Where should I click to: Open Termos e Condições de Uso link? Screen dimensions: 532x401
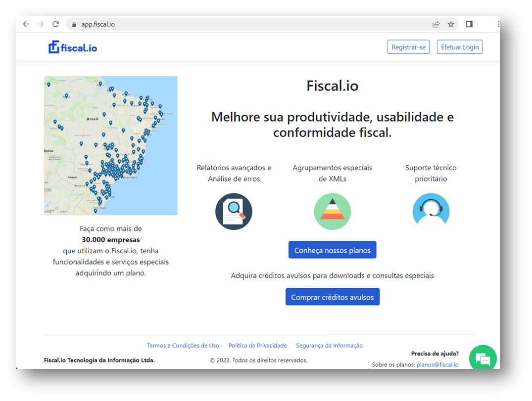tap(183, 346)
